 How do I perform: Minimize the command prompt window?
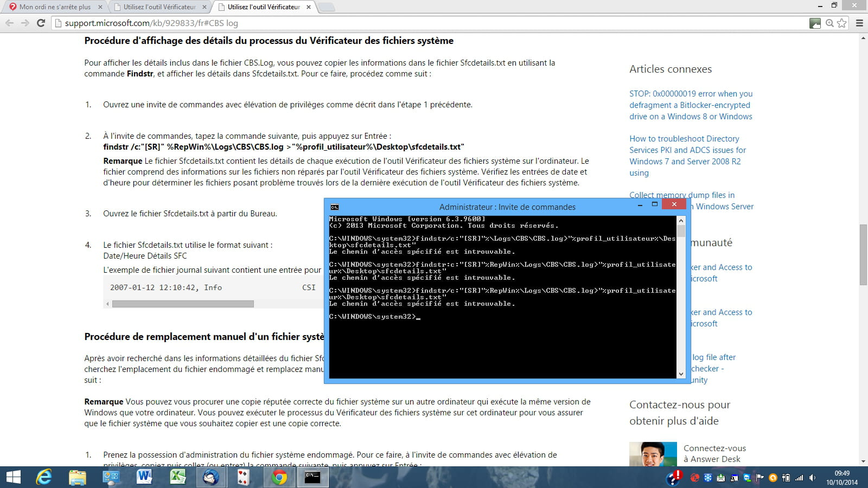[x=640, y=205]
